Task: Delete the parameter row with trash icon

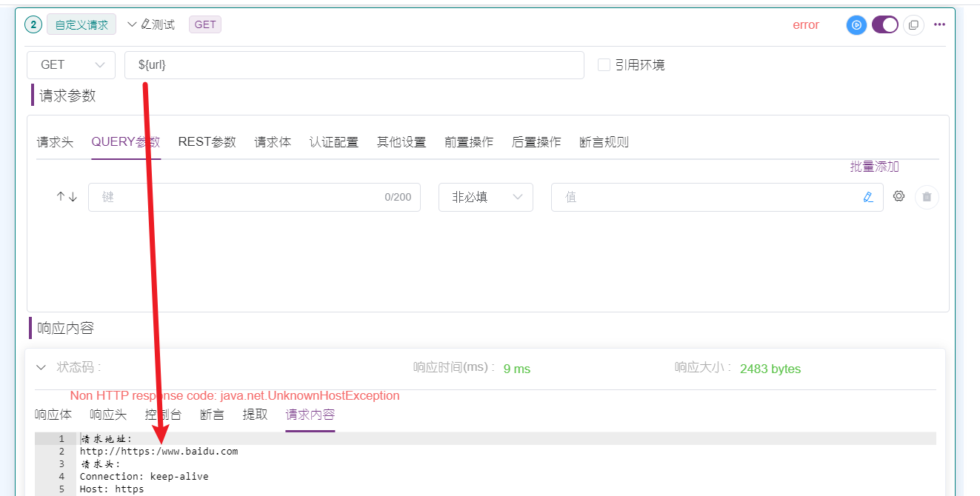Action: [927, 197]
